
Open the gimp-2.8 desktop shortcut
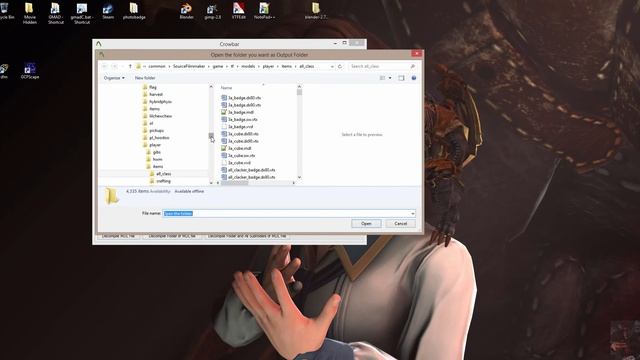[212, 11]
